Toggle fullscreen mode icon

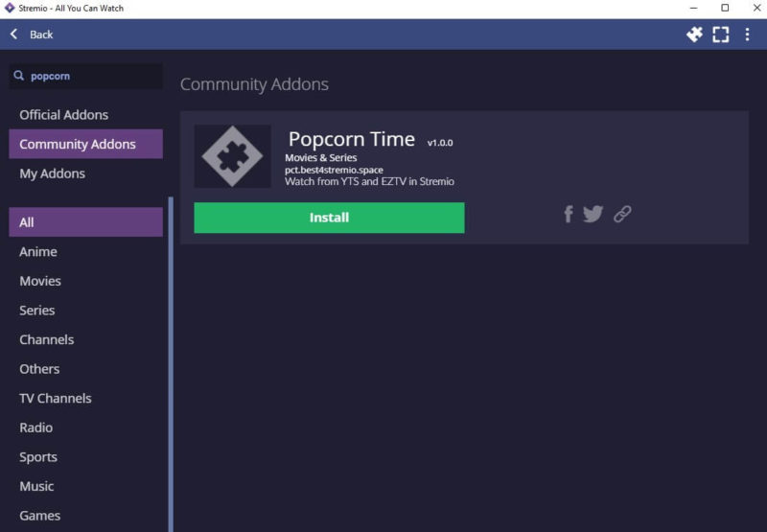point(721,35)
